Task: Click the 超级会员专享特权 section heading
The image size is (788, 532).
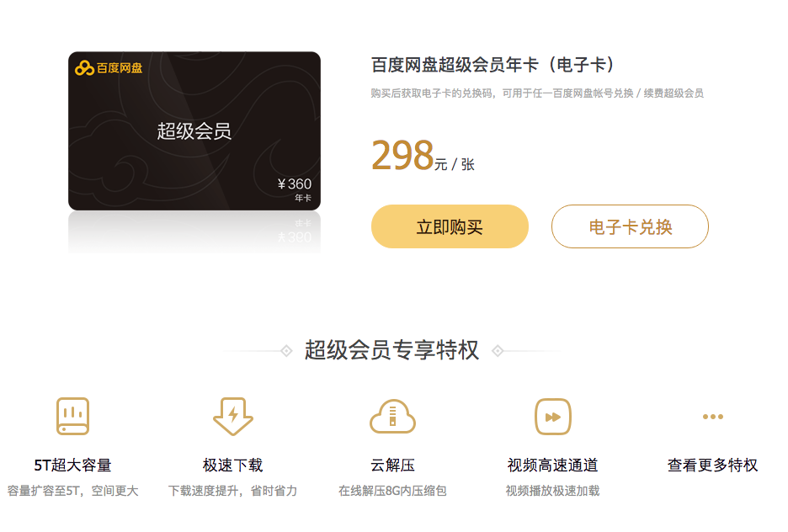Action: (x=392, y=350)
